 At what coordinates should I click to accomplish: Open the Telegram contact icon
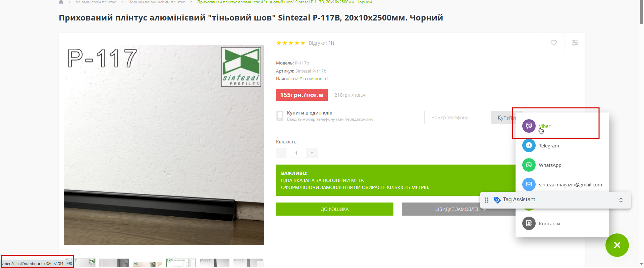(529, 145)
